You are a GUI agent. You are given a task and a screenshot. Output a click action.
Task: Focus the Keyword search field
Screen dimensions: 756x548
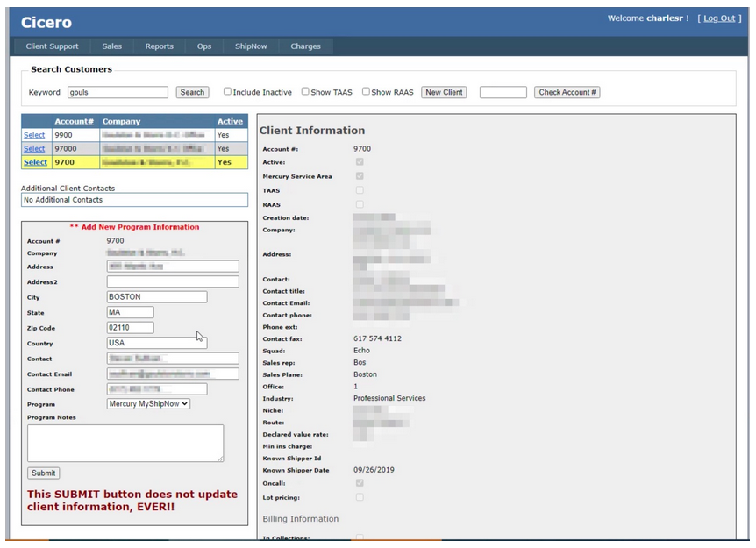[118, 92]
